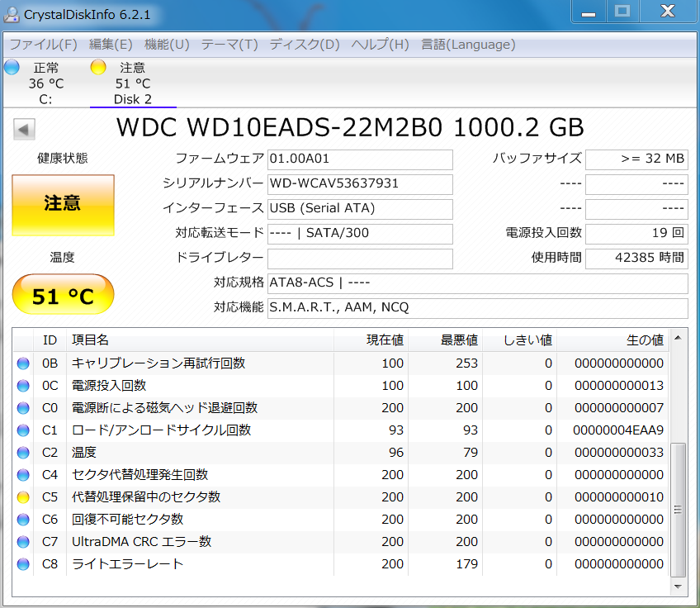This screenshot has width=700, height=608.
Task: Click the scroll up arrow of SMART list
Action: coord(679,338)
